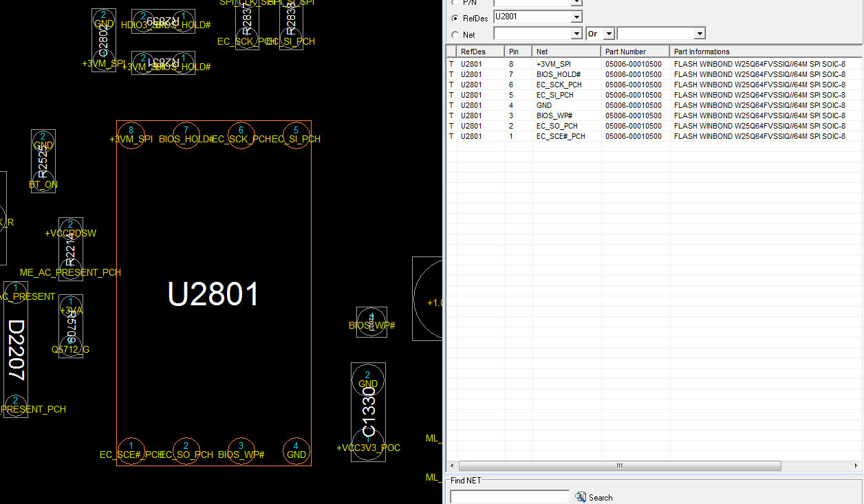Select pin 2 GND pad of capacitor C1330
Image resolution: width=864 pixels, height=504 pixels.
click(368, 380)
